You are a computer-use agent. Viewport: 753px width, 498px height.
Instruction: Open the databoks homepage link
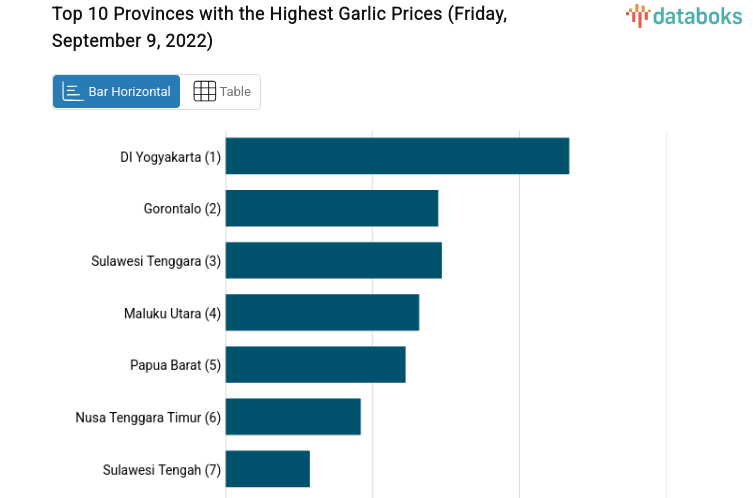pos(684,15)
